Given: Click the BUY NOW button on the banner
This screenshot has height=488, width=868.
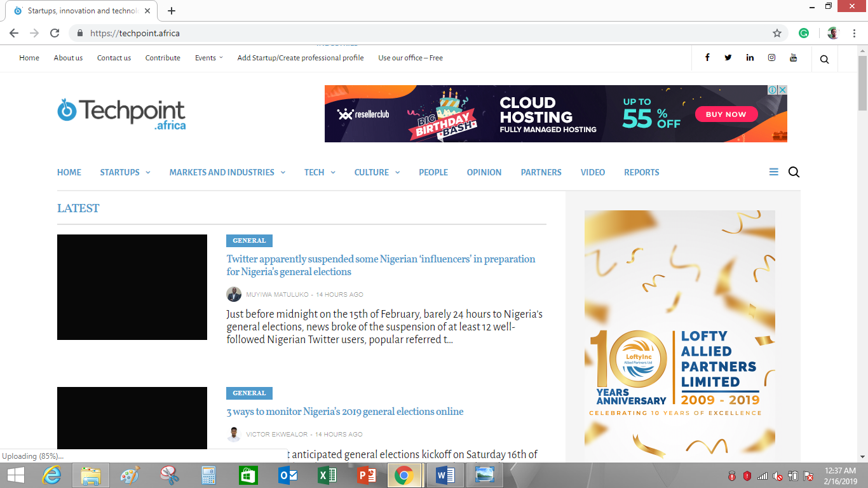Looking at the screenshot, I should coord(726,114).
